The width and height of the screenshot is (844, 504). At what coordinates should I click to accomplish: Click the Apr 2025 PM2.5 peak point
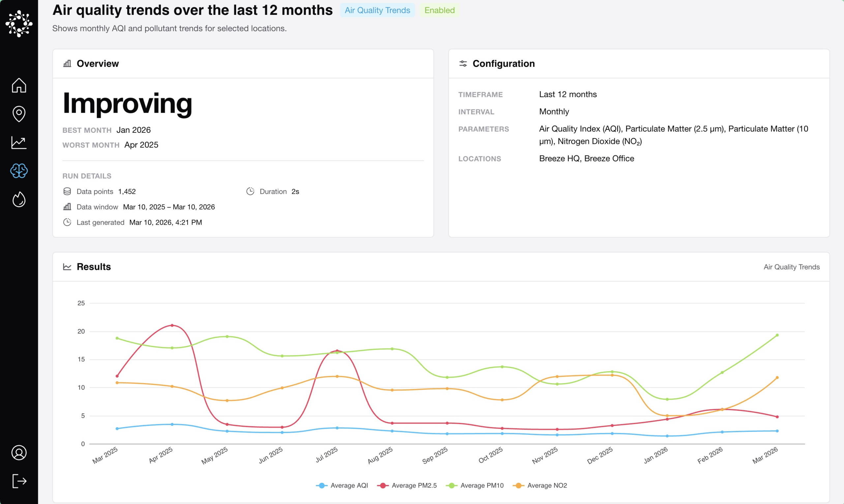pyautogui.click(x=172, y=325)
